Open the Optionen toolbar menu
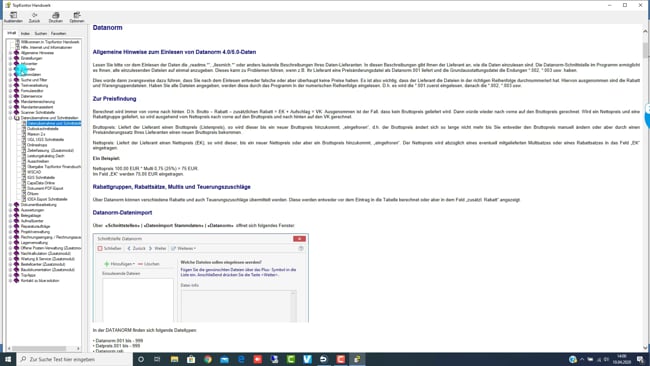650x366 pixels. point(77,17)
